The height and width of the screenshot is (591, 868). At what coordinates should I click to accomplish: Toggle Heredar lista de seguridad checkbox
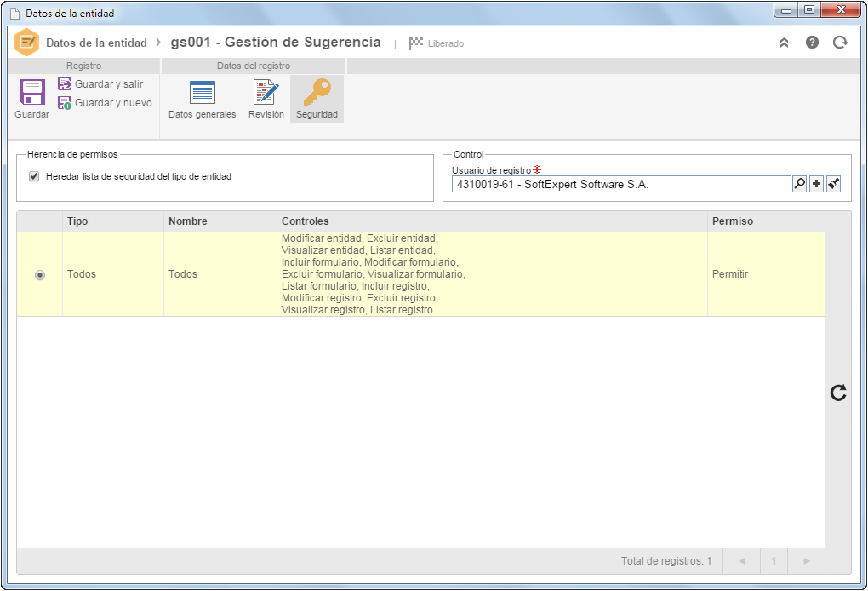coord(34,176)
